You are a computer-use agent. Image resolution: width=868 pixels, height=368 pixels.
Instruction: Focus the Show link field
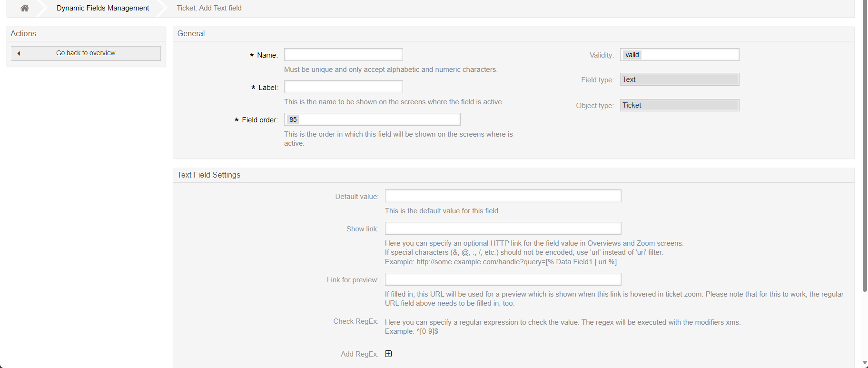tap(503, 229)
